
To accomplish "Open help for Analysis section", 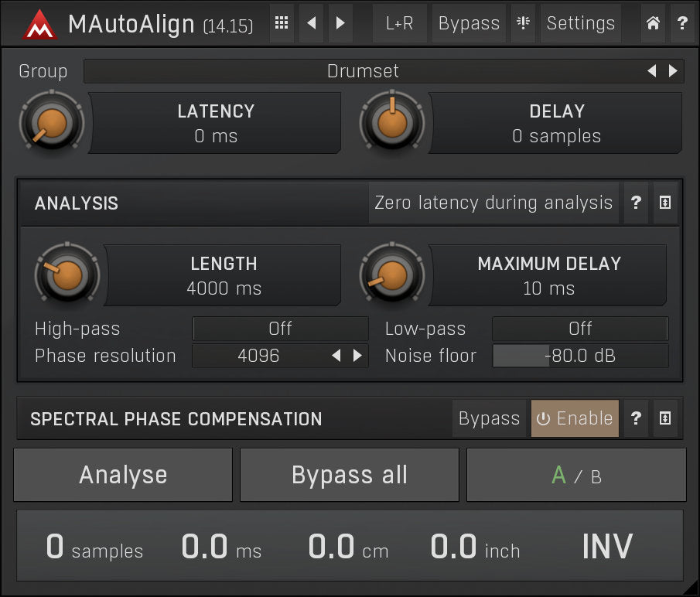I will (636, 203).
